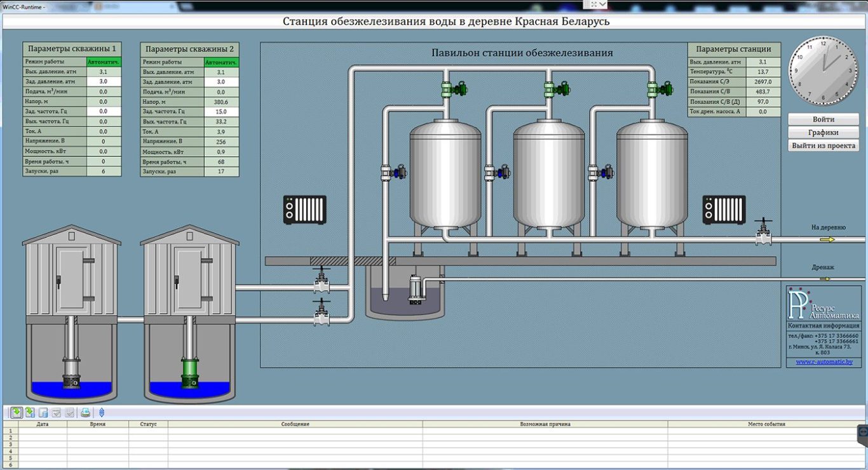Click well 1 'Зад. давление, атм' field
Viewport: 868px width, 470px height.
(104, 82)
